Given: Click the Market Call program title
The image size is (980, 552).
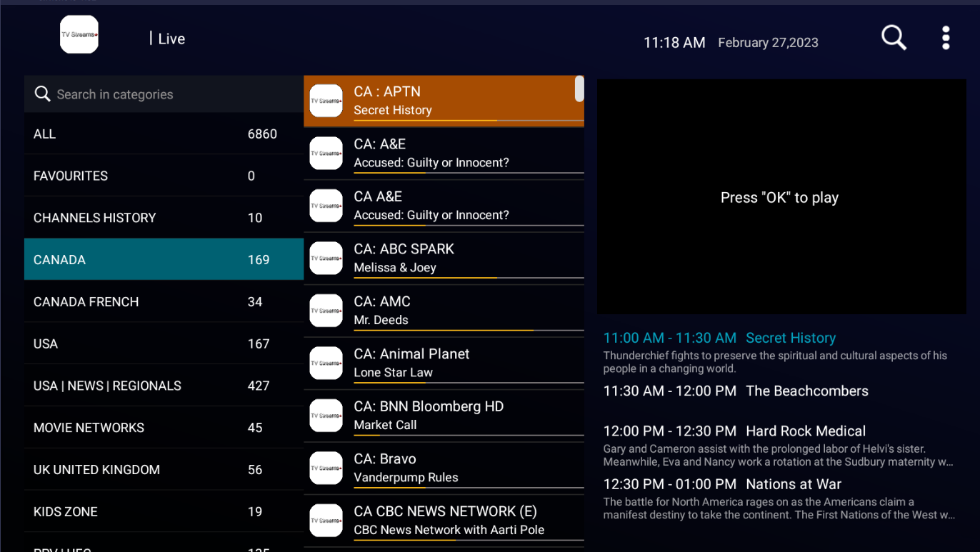Looking at the screenshot, I should [385, 425].
